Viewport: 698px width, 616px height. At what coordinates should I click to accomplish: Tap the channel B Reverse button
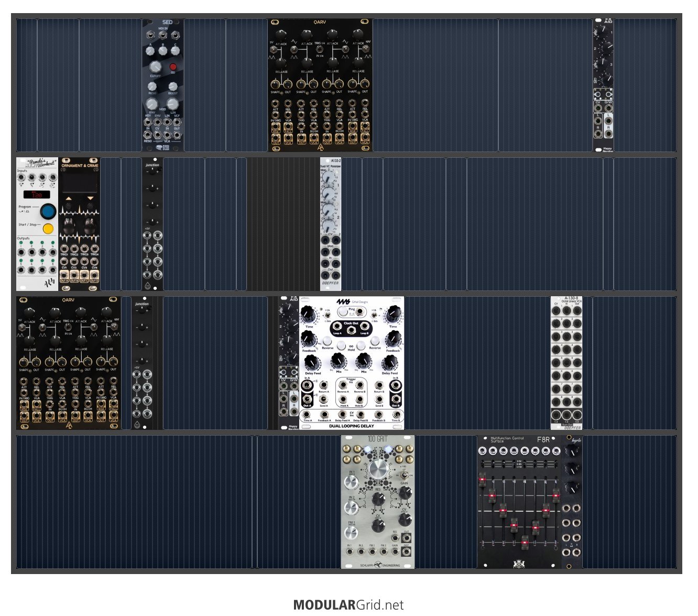coord(375,341)
